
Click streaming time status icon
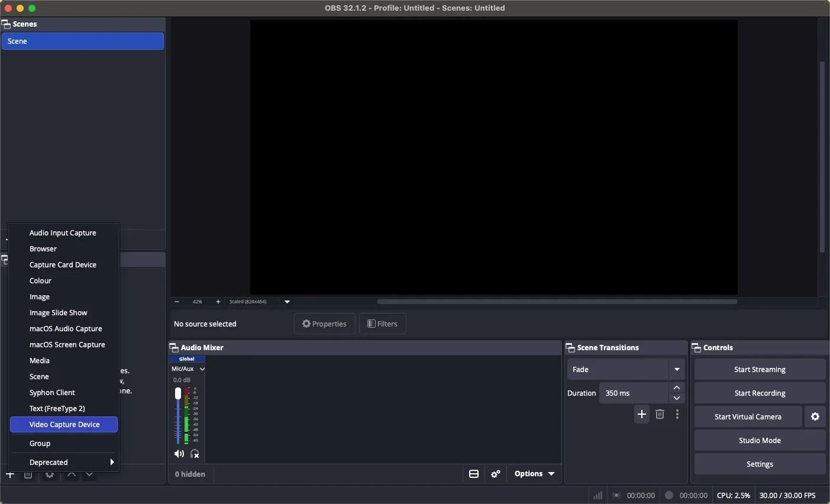[617, 496]
